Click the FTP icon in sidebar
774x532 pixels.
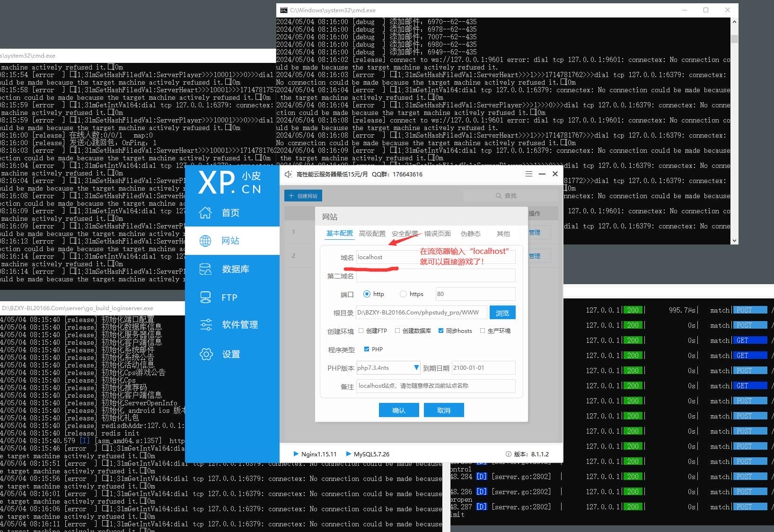coord(205,297)
